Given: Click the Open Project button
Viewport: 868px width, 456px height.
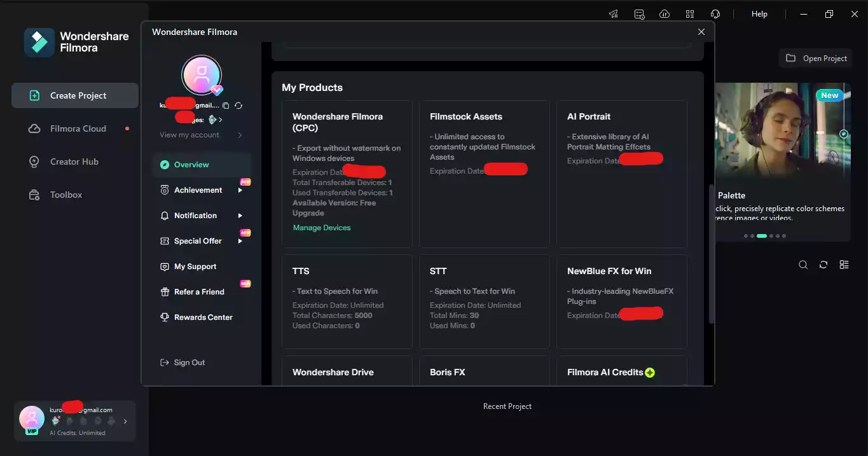Looking at the screenshot, I should (816, 58).
